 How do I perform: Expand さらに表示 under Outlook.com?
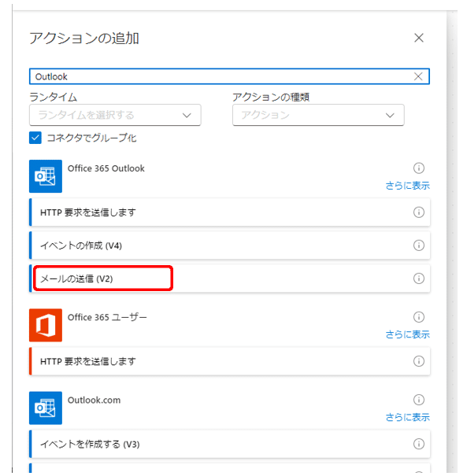[408, 418]
